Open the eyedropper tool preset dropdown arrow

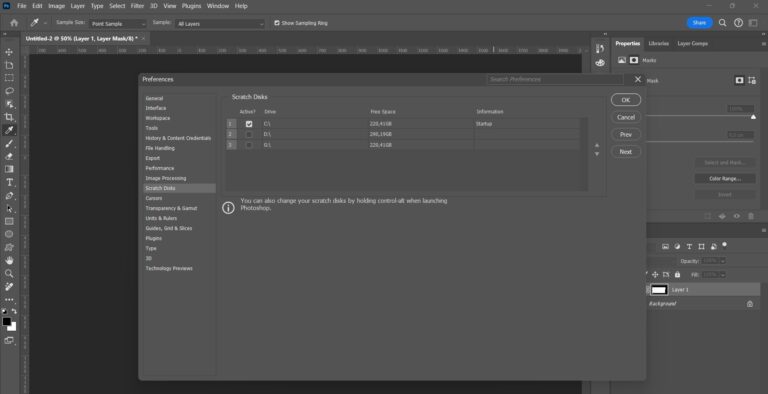[x=46, y=23]
